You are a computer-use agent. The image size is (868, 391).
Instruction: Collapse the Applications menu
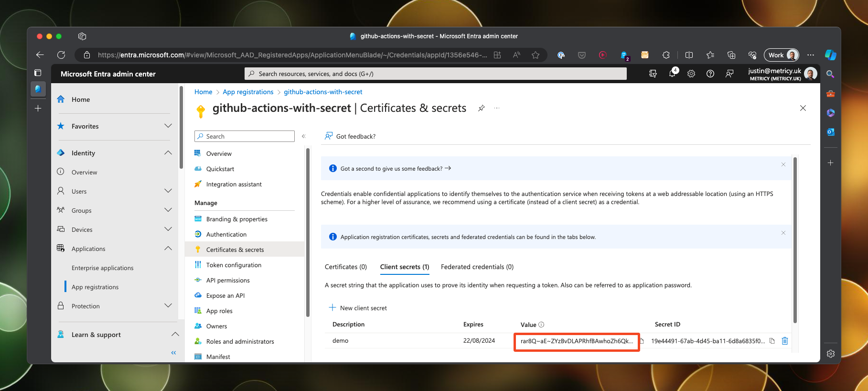pyautogui.click(x=168, y=249)
